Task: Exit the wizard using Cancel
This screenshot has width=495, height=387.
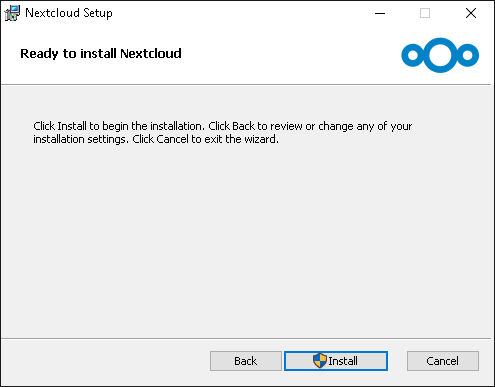Action: pyautogui.click(x=443, y=361)
